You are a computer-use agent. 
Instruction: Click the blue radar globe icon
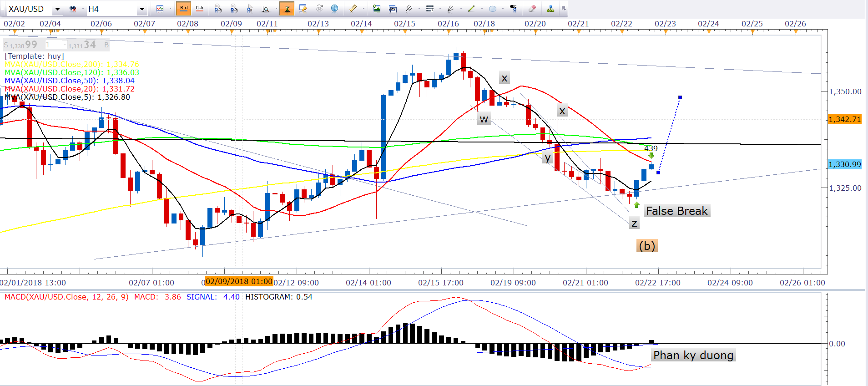pyautogui.click(x=334, y=9)
